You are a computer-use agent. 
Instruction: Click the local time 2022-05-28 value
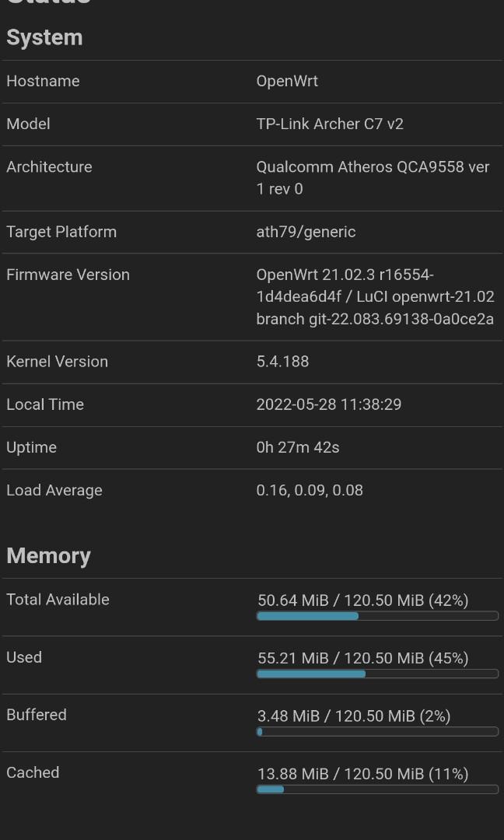[329, 404]
